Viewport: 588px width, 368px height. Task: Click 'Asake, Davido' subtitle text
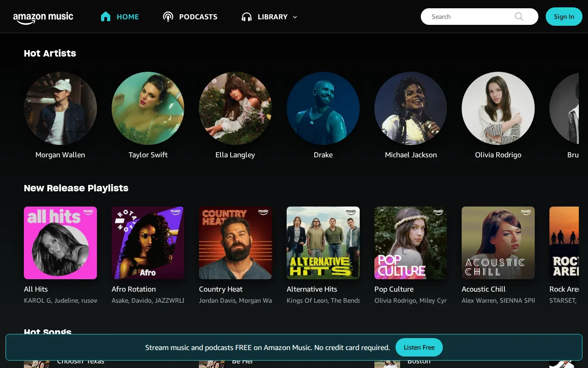(x=148, y=300)
